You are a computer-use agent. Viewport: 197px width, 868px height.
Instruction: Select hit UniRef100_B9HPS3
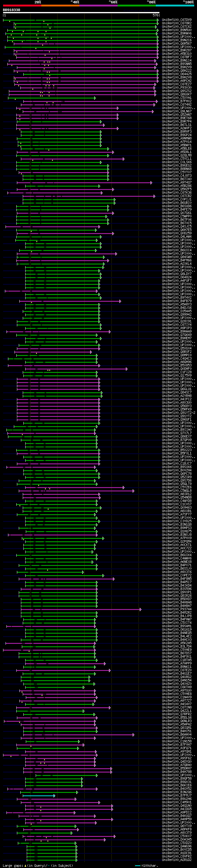tap(177, 528)
